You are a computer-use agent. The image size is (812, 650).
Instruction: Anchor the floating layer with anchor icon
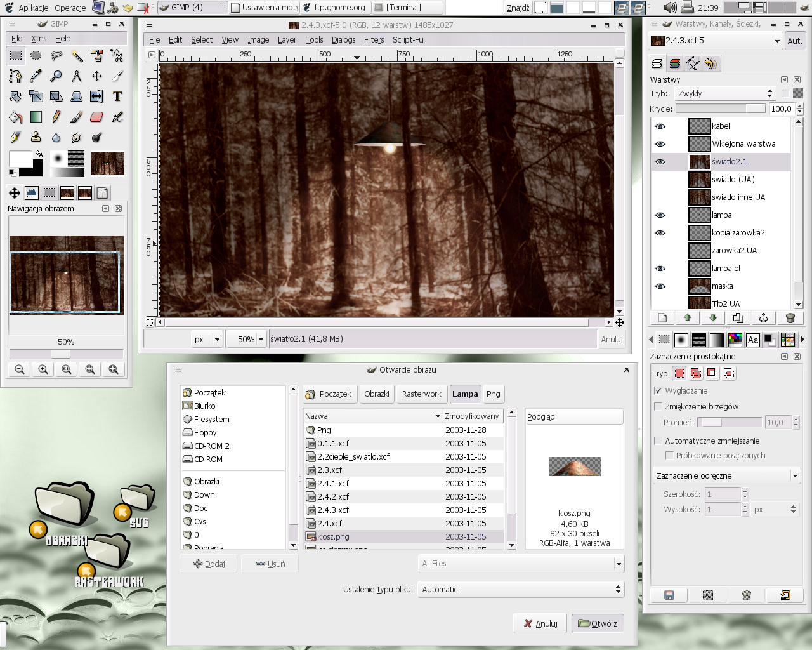coord(764,318)
